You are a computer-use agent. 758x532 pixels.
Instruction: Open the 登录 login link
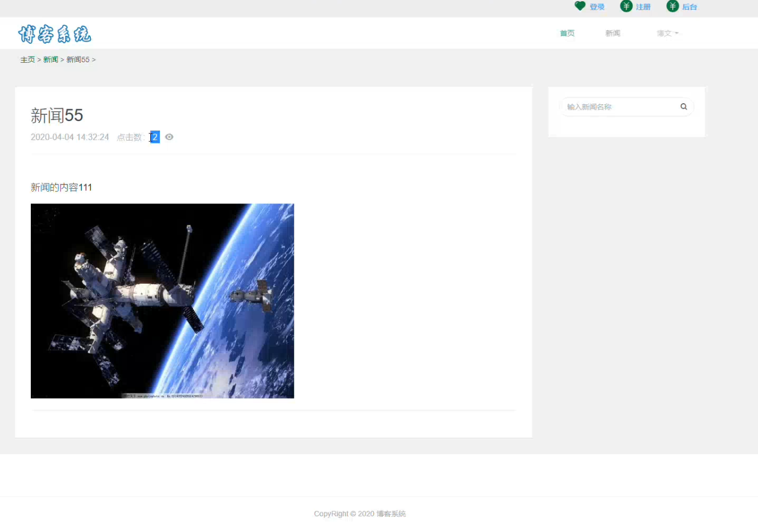(597, 7)
